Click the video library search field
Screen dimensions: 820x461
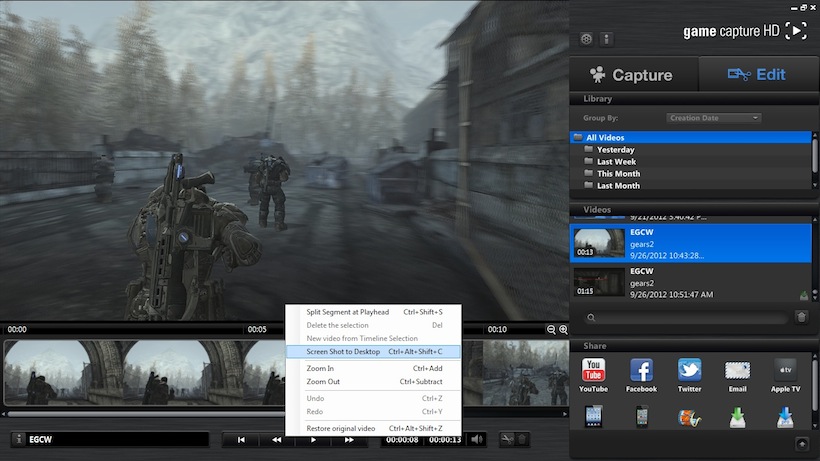686,317
